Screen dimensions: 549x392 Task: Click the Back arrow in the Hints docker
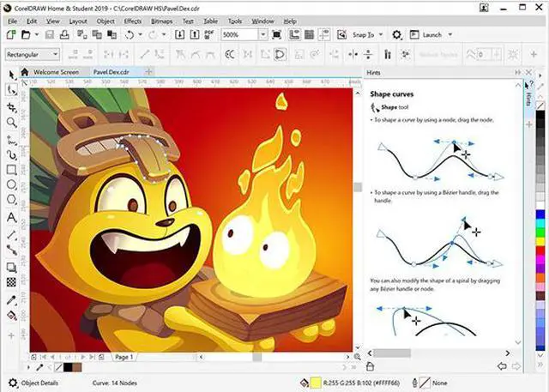501,366
